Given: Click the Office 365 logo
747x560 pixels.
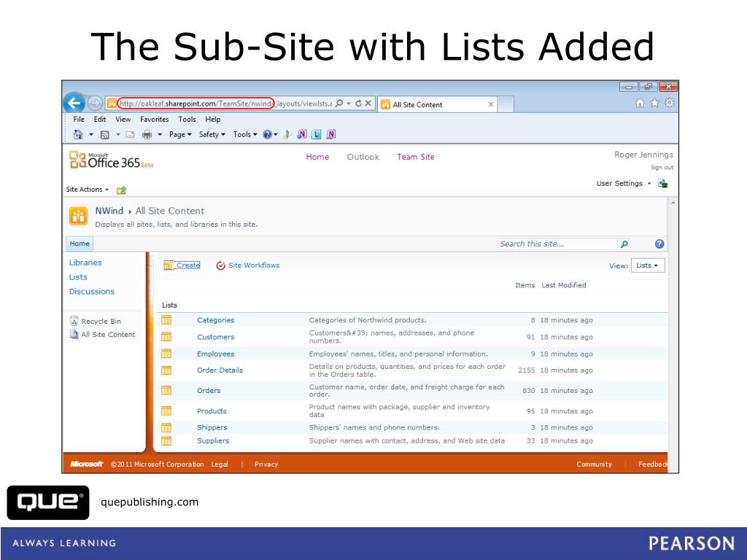Looking at the screenshot, I should 111,160.
